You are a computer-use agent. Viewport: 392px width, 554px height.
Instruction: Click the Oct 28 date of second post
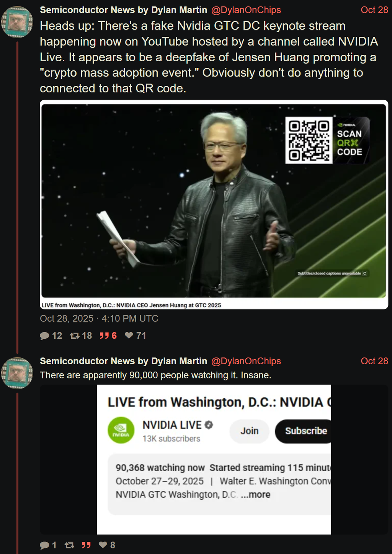pos(374,361)
